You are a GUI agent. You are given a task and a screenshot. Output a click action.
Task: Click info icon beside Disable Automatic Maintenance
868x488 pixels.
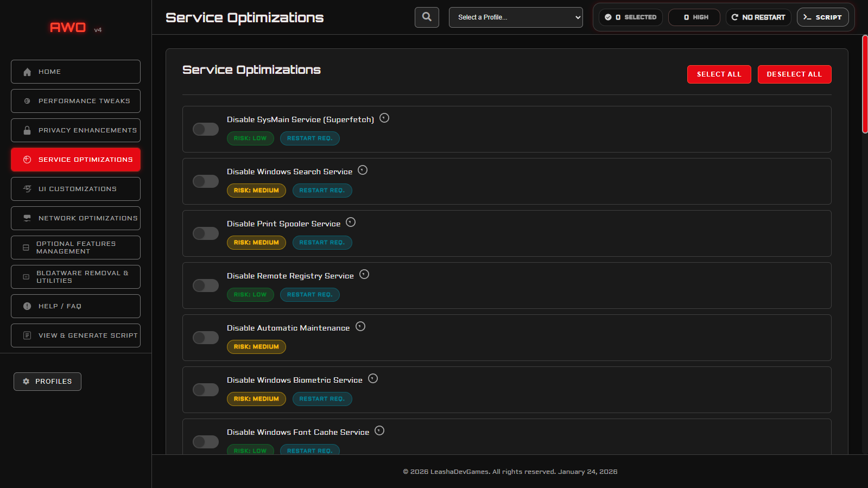click(360, 327)
